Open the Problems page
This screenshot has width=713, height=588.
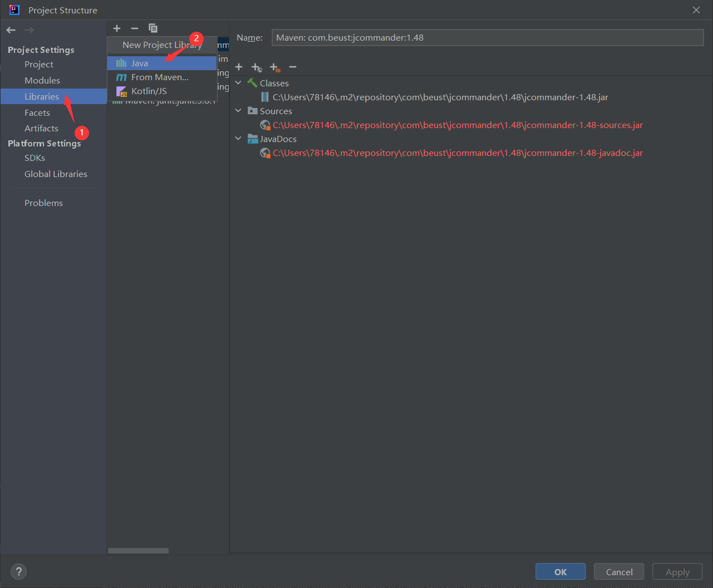[43, 203]
